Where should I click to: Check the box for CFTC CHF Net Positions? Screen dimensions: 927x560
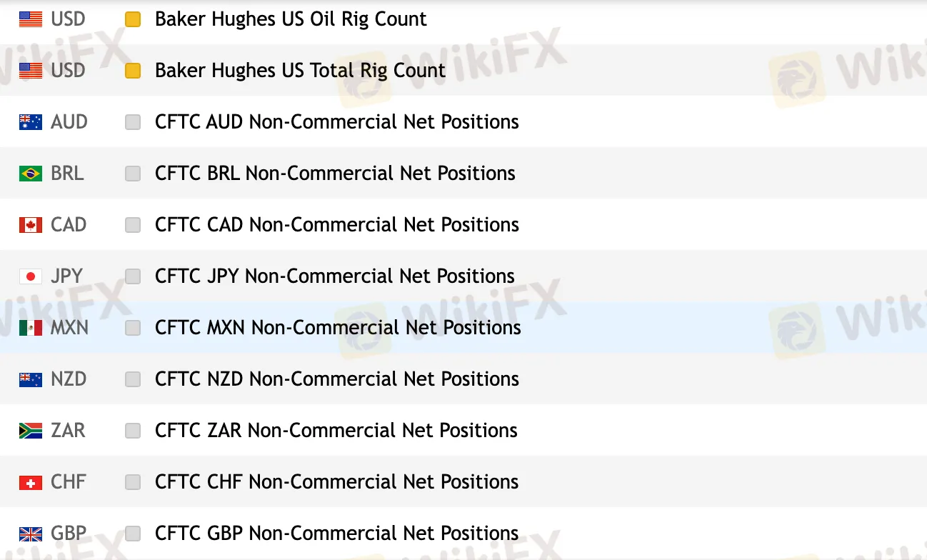[x=133, y=482]
